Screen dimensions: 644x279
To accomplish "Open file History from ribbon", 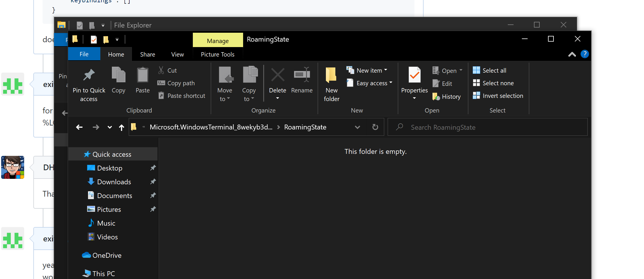I will tap(446, 96).
